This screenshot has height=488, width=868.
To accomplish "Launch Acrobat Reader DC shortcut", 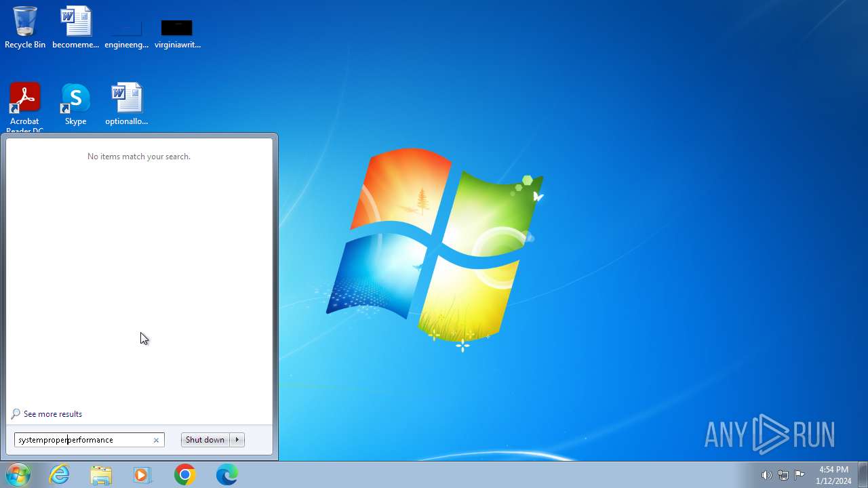I will click(x=25, y=107).
